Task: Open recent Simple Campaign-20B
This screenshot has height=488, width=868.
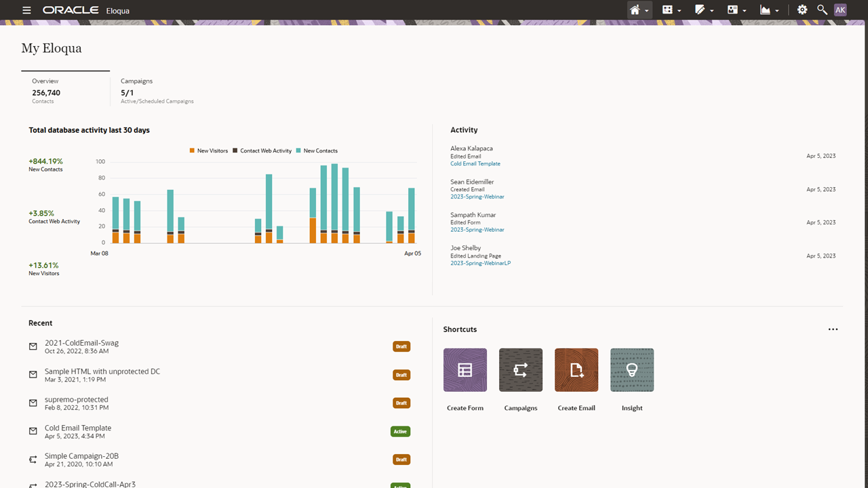Action: point(81,456)
